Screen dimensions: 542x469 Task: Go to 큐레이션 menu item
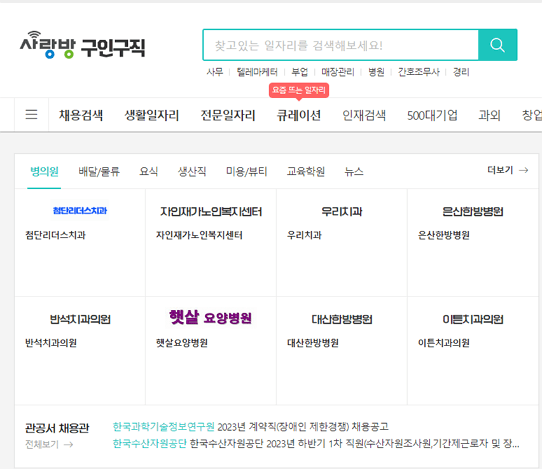click(x=299, y=115)
